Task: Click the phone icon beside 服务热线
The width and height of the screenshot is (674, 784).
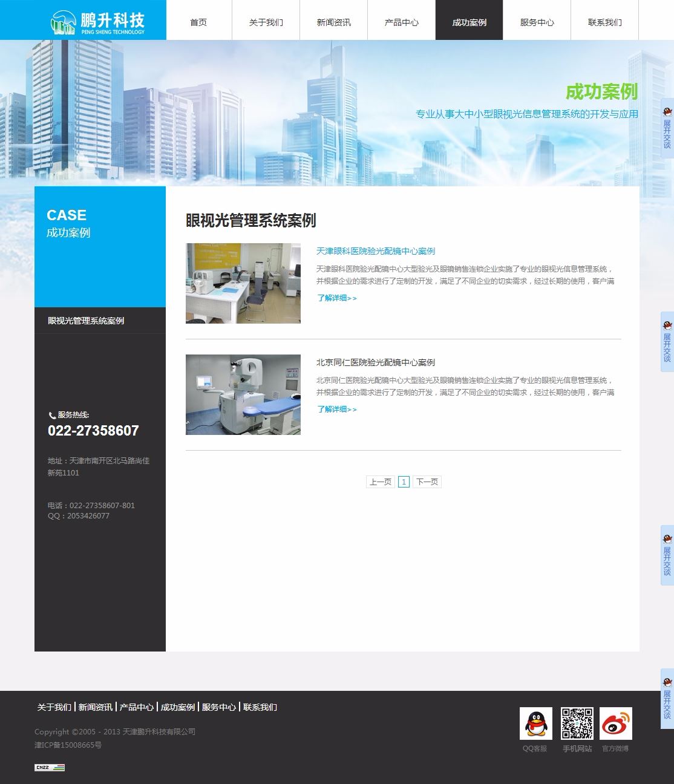Action: click(x=52, y=415)
